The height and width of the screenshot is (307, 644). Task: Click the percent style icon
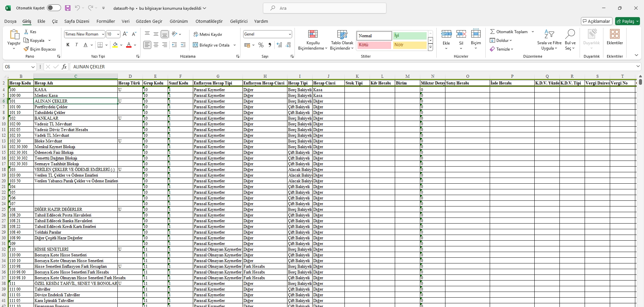pyautogui.click(x=261, y=45)
